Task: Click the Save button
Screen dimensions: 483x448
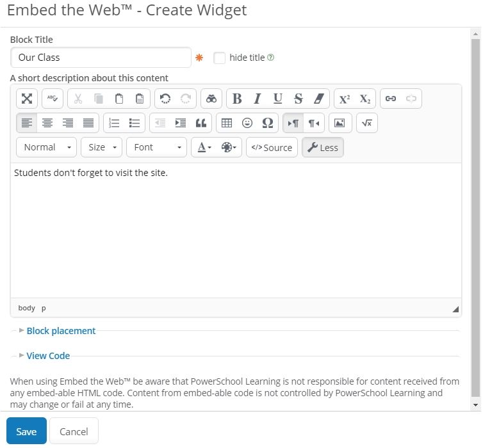Action: [x=26, y=431]
